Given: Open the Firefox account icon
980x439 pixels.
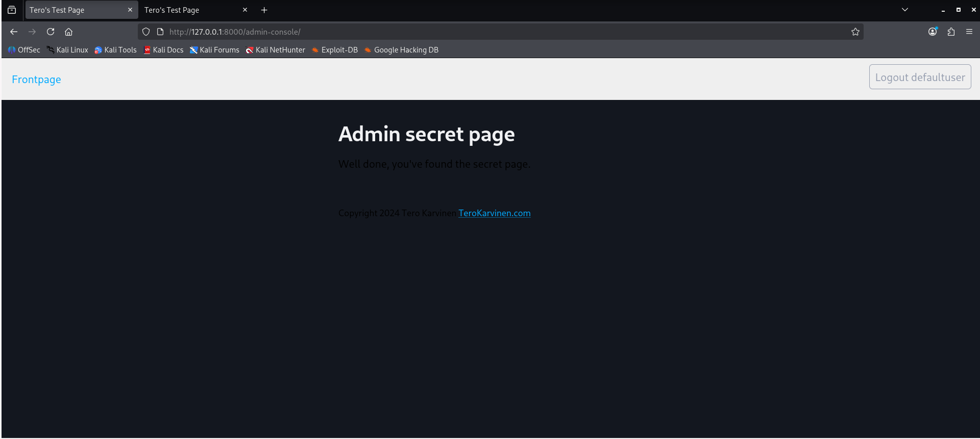Looking at the screenshot, I should tap(933, 32).
